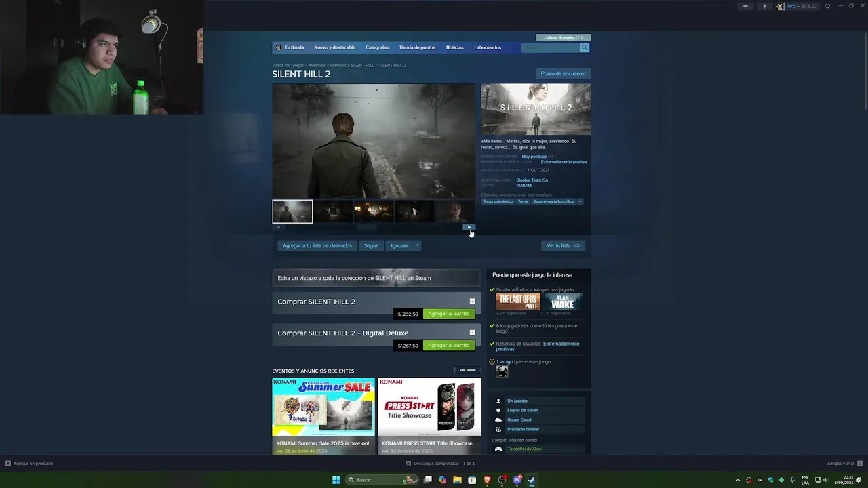Open KONAMI PRESS START Title Showcase card
868x488 pixels.
pyautogui.click(x=429, y=416)
